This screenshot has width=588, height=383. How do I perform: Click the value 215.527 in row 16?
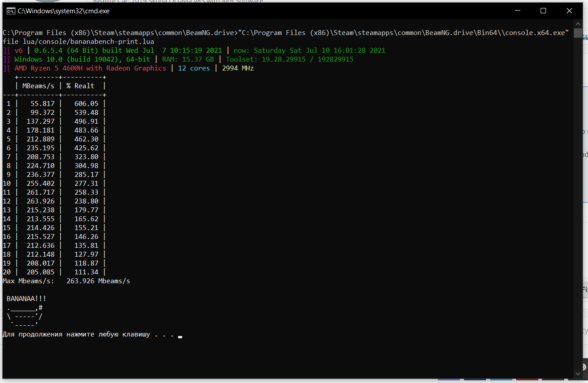(41, 237)
